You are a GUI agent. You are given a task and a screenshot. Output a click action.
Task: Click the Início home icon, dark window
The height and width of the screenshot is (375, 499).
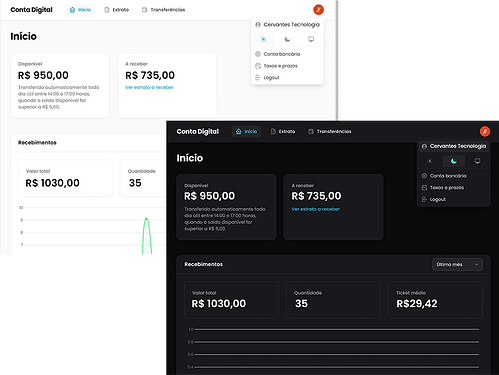pos(239,132)
